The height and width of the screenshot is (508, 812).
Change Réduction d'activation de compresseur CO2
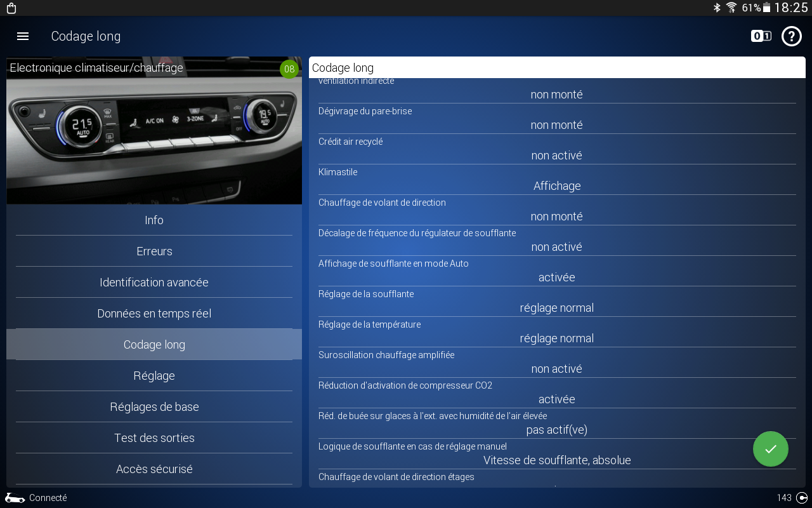click(557, 399)
